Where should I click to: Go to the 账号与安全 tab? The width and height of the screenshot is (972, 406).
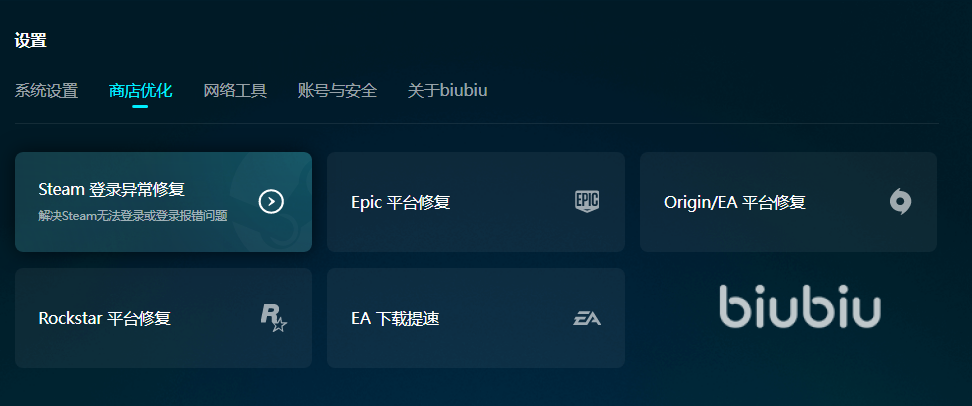tap(337, 91)
